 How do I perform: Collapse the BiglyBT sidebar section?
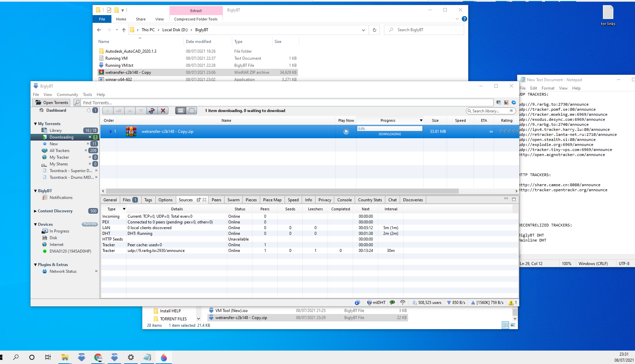[x=35, y=191]
